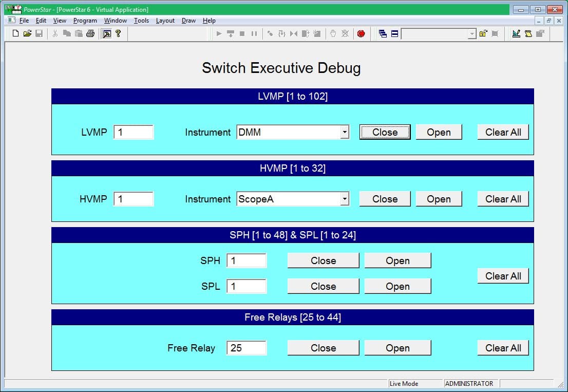Click the HVMP Close button
This screenshot has width=568, height=392.
[385, 199]
